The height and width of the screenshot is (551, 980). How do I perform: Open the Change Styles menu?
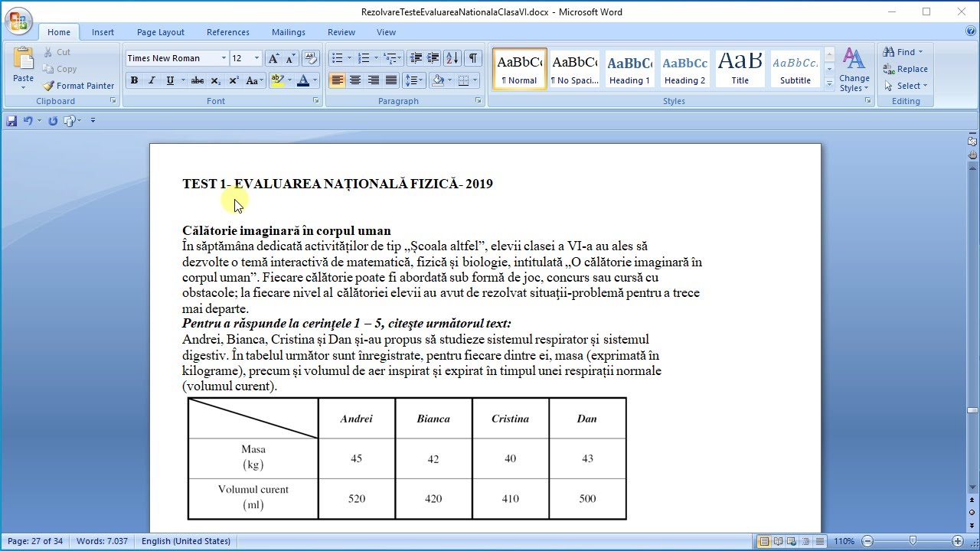[x=854, y=70]
